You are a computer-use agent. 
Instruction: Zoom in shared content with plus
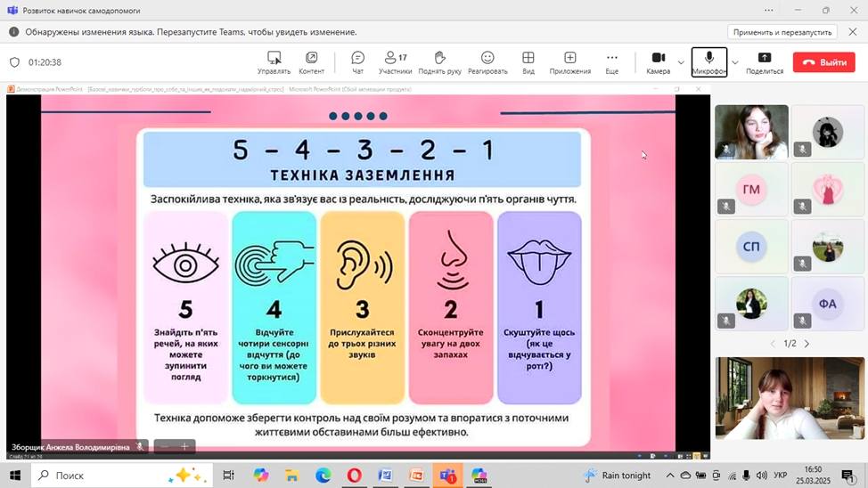pyautogui.click(x=185, y=446)
